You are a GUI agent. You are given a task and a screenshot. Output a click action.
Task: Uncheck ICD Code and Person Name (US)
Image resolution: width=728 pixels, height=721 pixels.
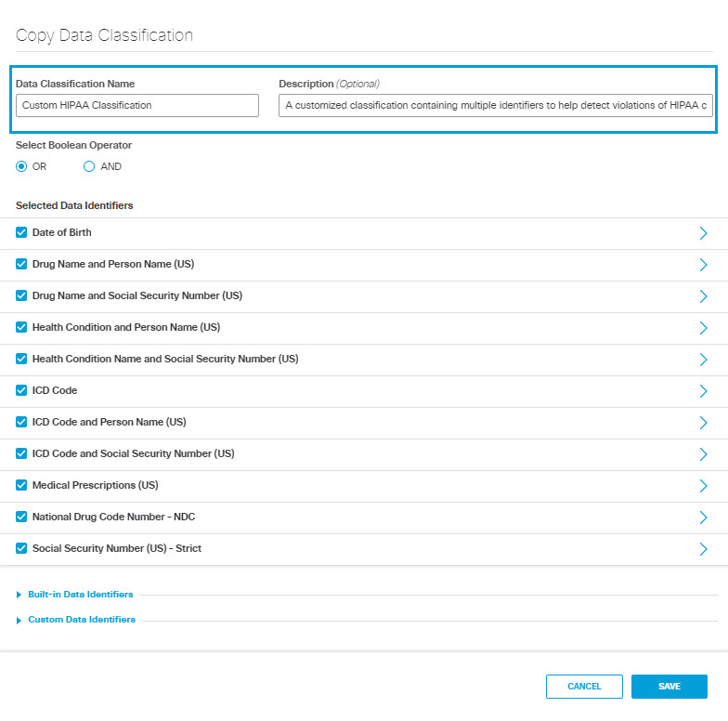coord(21,422)
